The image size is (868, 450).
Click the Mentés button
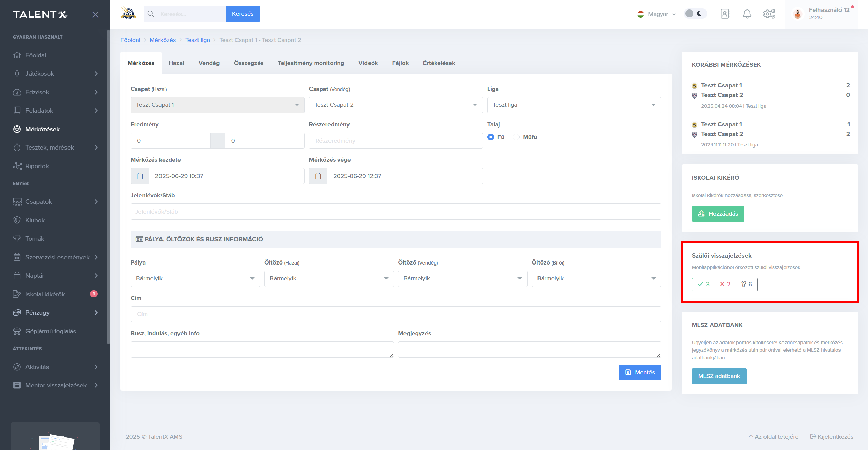640,372
